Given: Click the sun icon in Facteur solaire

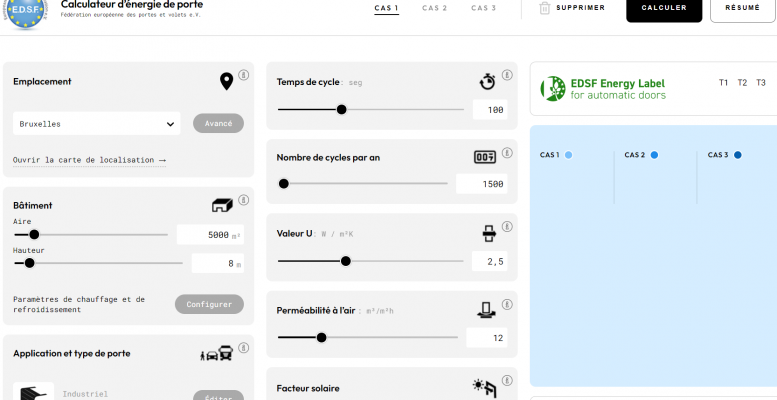Looking at the screenshot, I should coord(485,388).
